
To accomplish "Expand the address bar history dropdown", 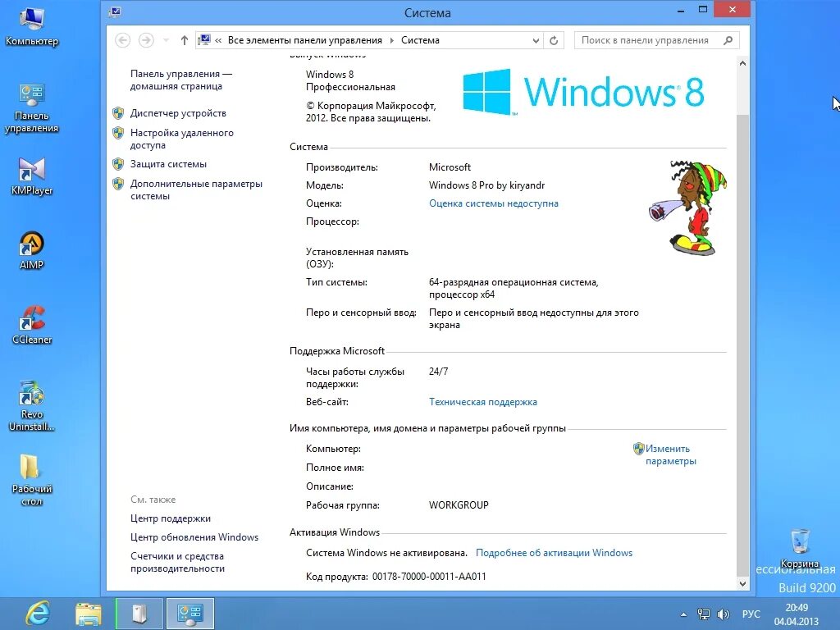I will click(x=536, y=41).
